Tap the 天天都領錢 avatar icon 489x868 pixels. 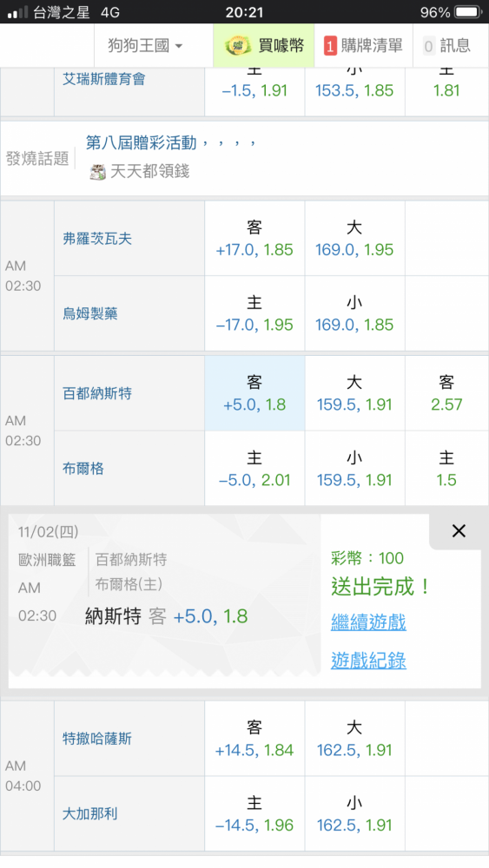click(98, 172)
